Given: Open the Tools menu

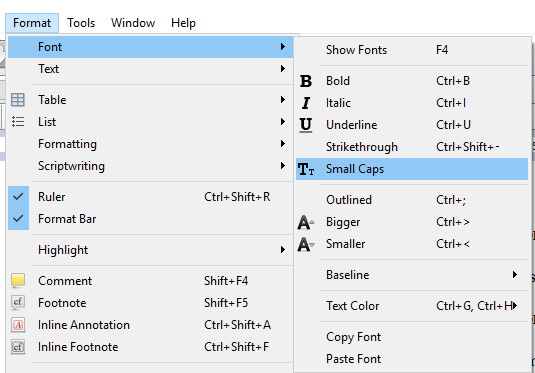Looking at the screenshot, I should click(x=81, y=23).
